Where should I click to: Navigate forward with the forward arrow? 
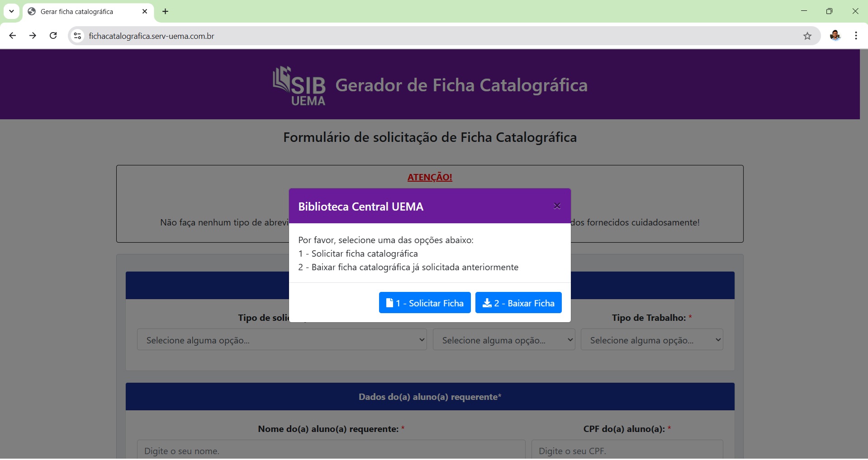pos(33,36)
